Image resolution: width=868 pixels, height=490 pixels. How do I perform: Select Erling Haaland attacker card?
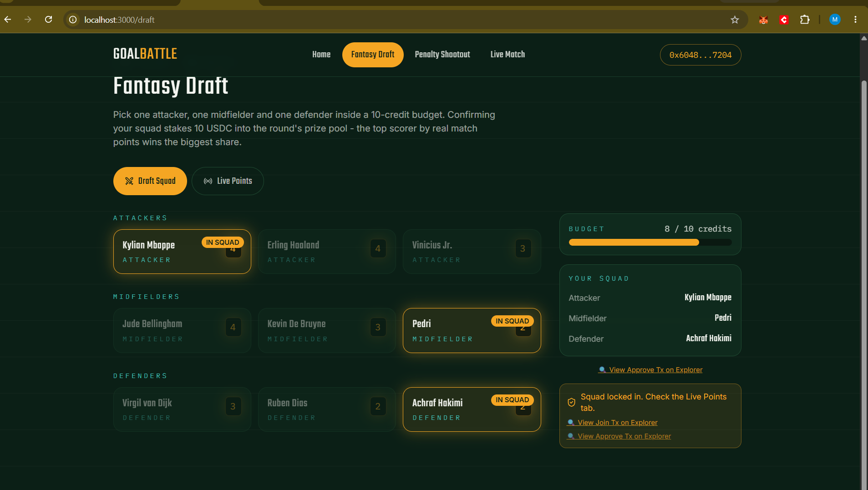point(327,252)
